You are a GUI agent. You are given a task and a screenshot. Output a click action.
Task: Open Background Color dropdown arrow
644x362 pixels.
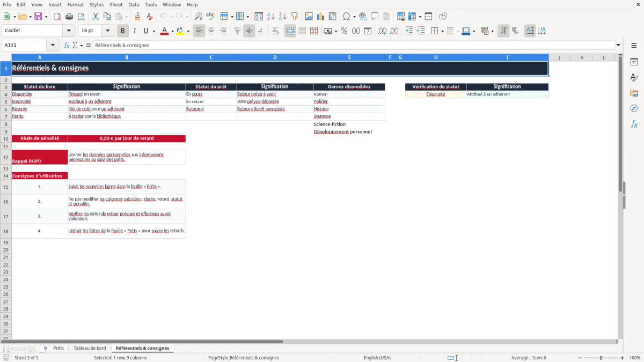188,31
